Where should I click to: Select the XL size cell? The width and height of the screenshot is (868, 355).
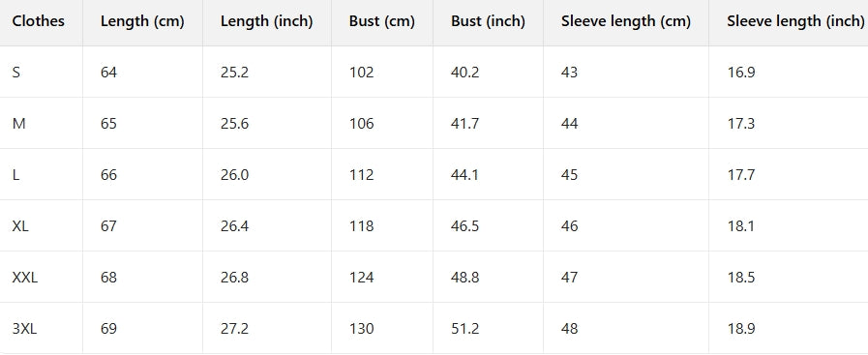pyautogui.click(x=20, y=226)
